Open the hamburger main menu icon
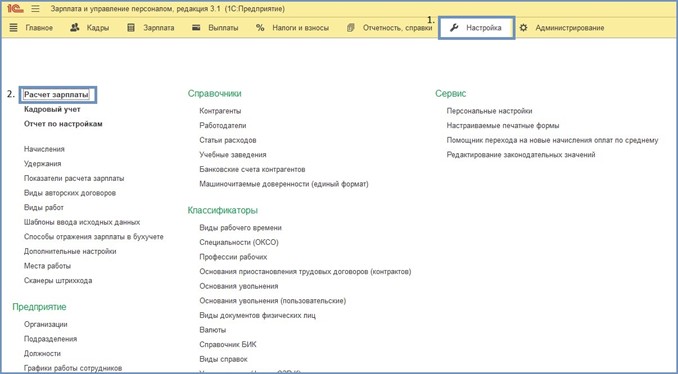Viewport: 678px width, 374px height. tap(35, 9)
